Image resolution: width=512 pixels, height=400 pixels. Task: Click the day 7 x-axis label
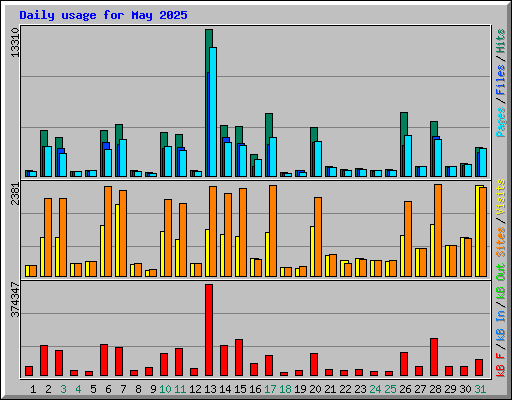(123, 389)
